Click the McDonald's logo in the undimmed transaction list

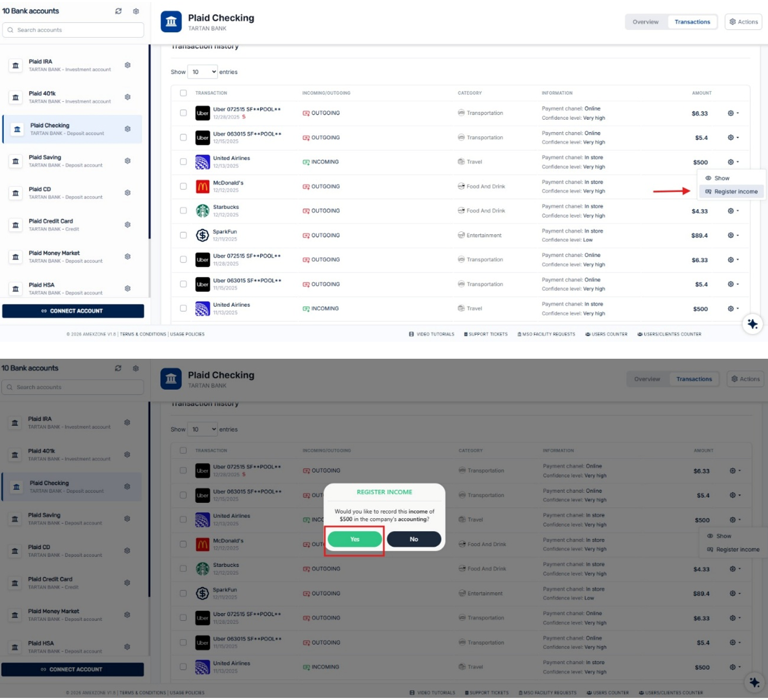click(x=203, y=187)
